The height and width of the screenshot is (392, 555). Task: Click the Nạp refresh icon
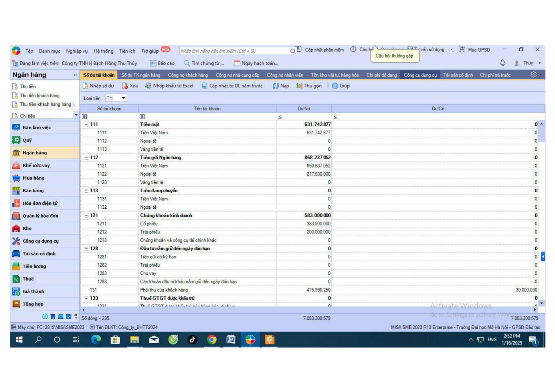pos(276,86)
